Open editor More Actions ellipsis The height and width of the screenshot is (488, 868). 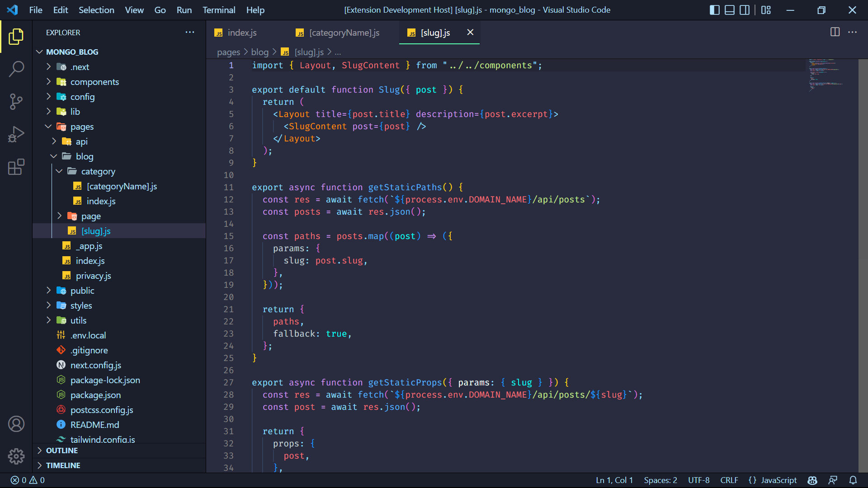(853, 32)
